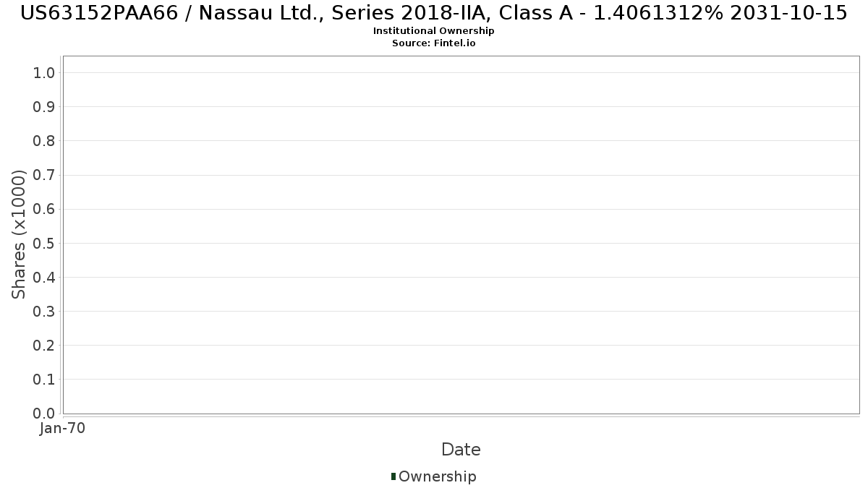This screenshot has width=868, height=488.
Task: Select the 0.2 y-axis tick label
Action: (x=44, y=346)
